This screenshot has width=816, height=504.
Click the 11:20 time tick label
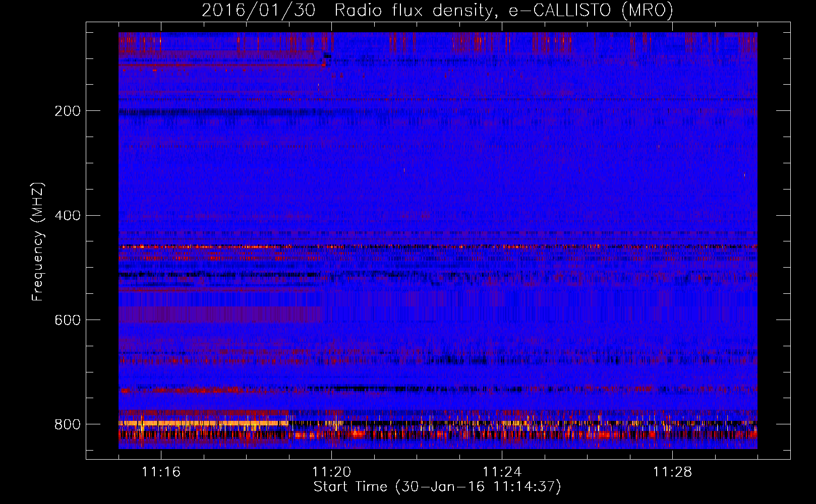click(x=331, y=472)
